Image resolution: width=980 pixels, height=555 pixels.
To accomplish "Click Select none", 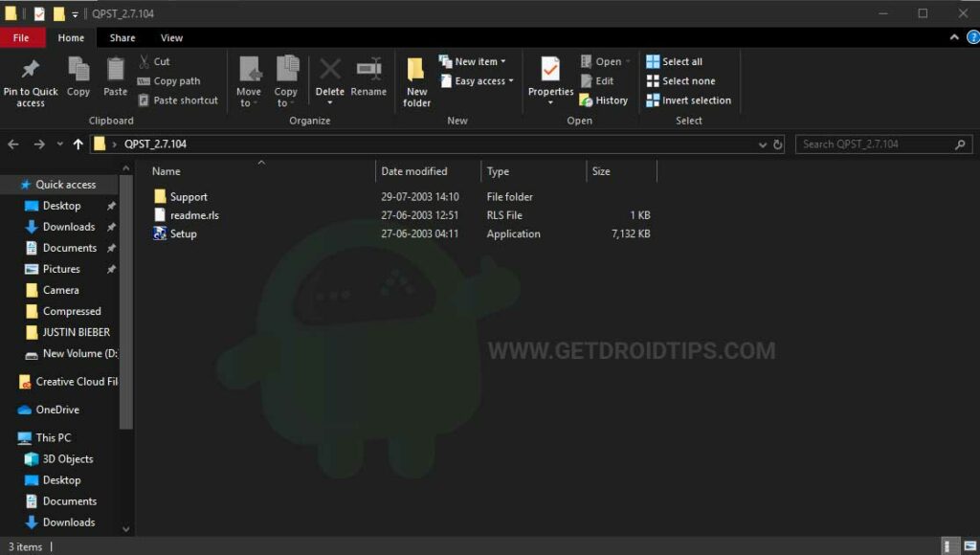I will (680, 80).
